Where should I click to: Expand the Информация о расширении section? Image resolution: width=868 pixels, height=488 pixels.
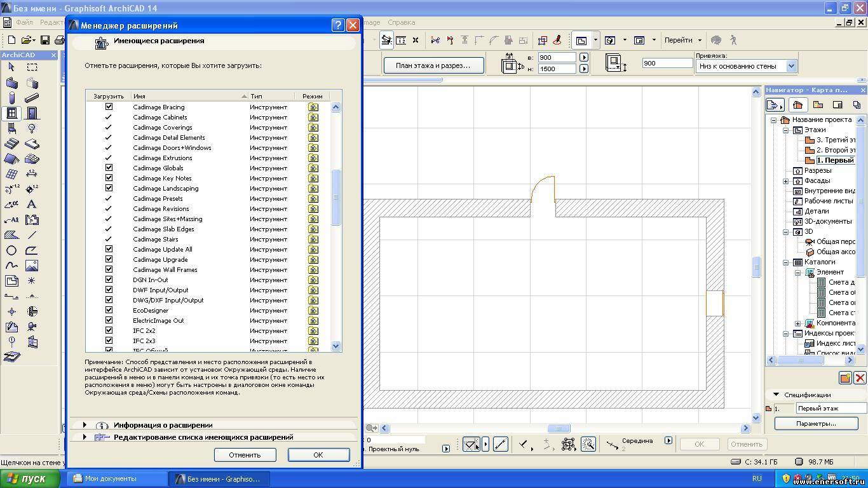[85, 425]
